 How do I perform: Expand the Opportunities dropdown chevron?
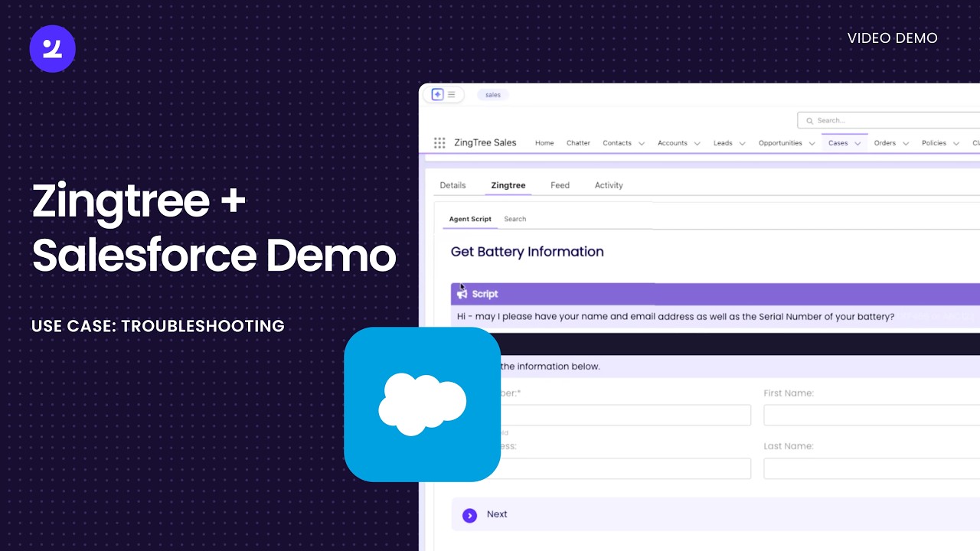(812, 144)
